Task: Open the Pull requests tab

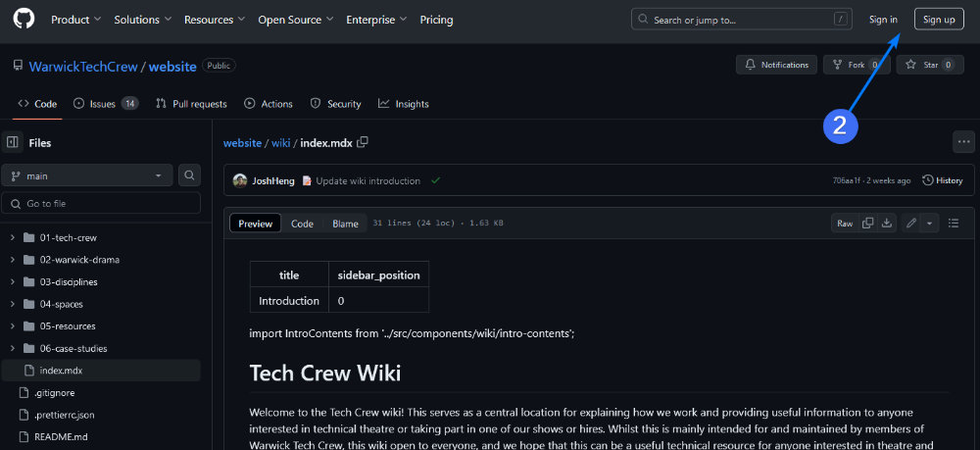Action: coord(191,104)
